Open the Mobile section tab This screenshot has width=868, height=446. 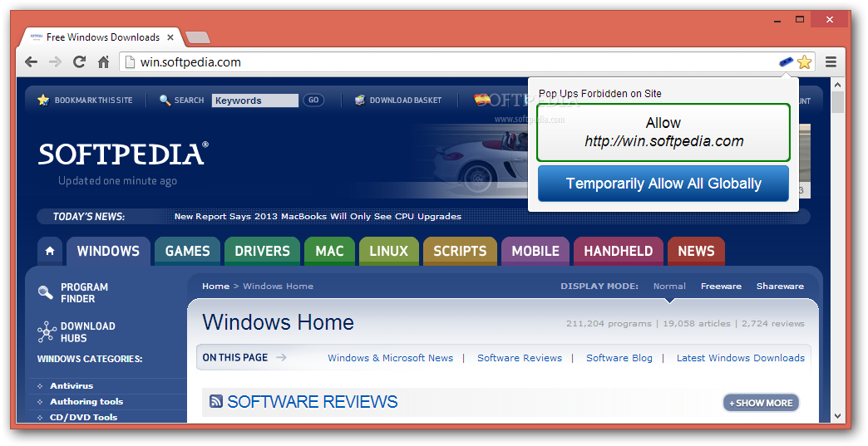[535, 251]
